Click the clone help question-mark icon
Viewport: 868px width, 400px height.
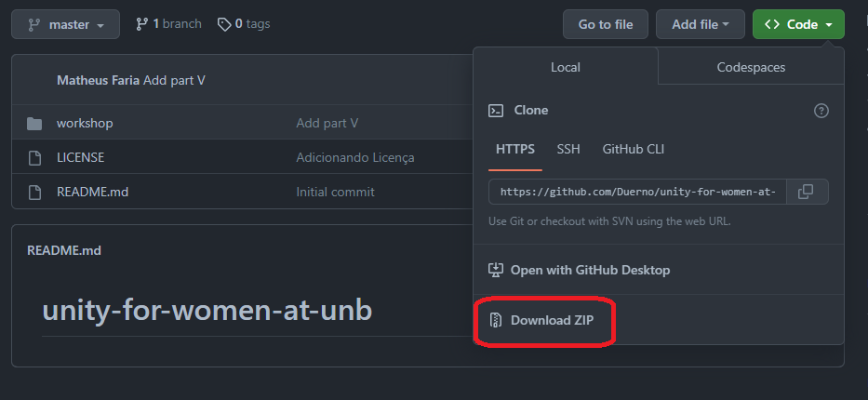coord(821,111)
